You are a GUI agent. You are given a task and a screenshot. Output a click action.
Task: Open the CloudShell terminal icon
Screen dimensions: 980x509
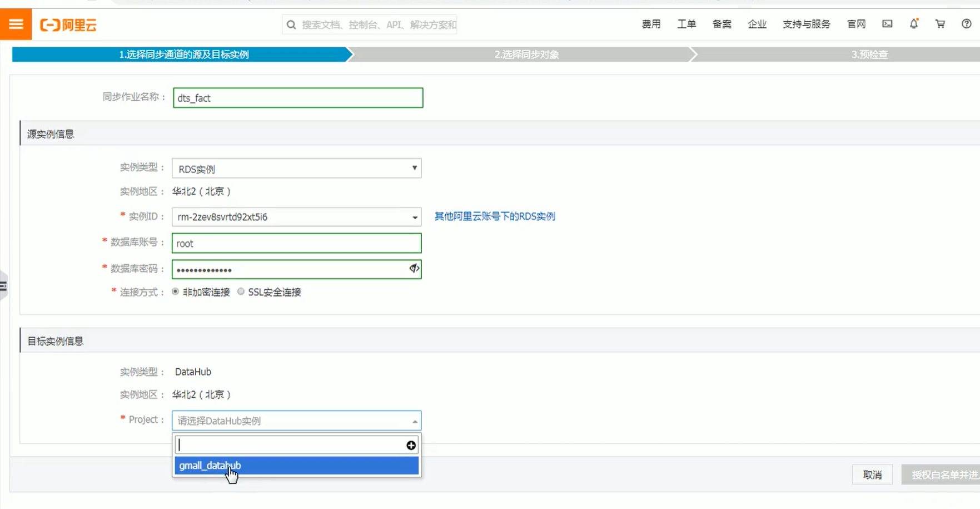(887, 24)
